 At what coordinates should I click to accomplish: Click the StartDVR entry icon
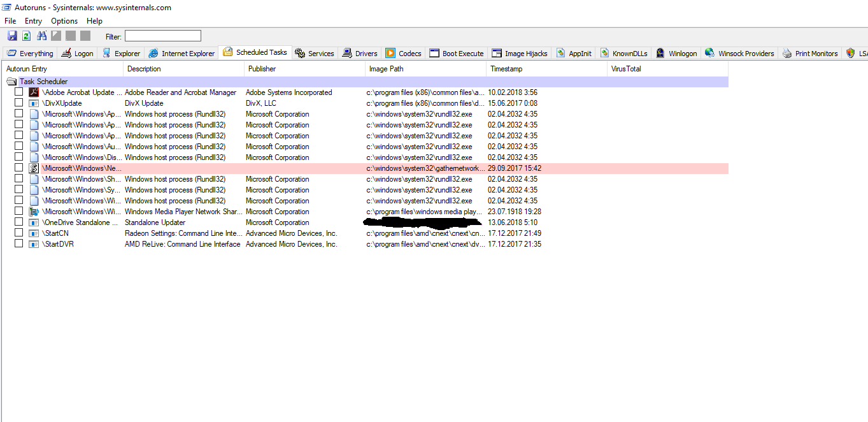tap(34, 244)
